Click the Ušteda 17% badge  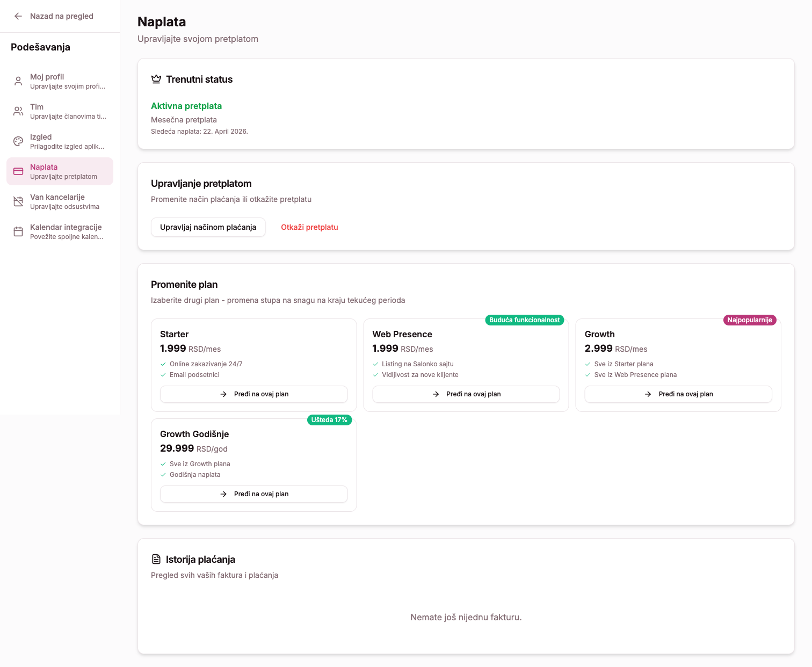(329, 420)
